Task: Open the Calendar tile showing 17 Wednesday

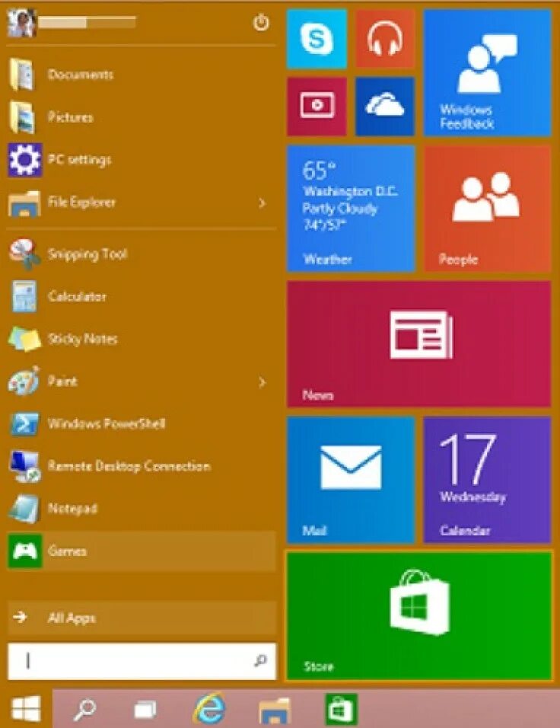Action: pos(487,480)
